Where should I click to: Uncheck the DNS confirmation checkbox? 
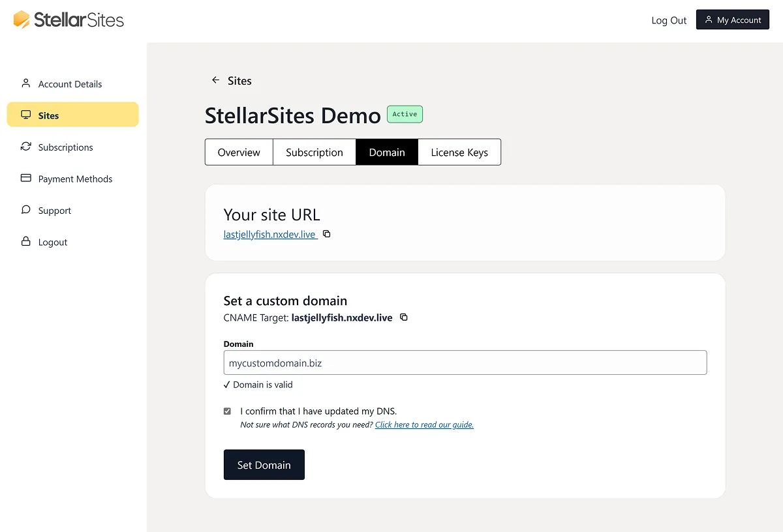pyautogui.click(x=227, y=411)
